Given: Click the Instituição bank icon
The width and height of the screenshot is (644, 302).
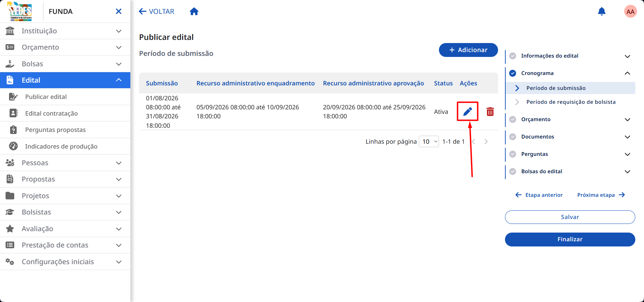Looking at the screenshot, I should coord(10,31).
